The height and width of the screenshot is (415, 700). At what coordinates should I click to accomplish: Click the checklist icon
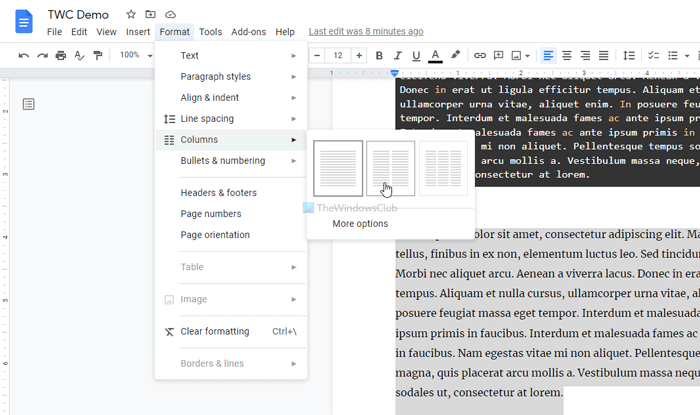pos(654,55)
